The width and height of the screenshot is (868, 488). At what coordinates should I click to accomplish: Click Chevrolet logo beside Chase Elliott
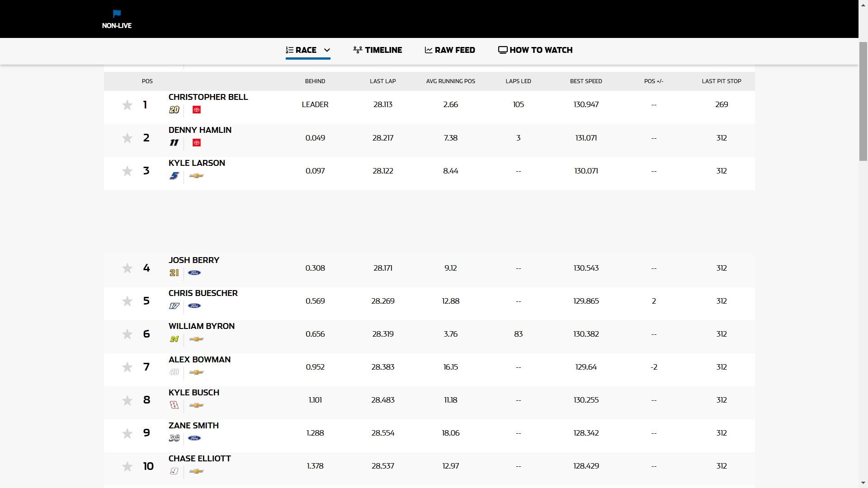coord(196,471)
